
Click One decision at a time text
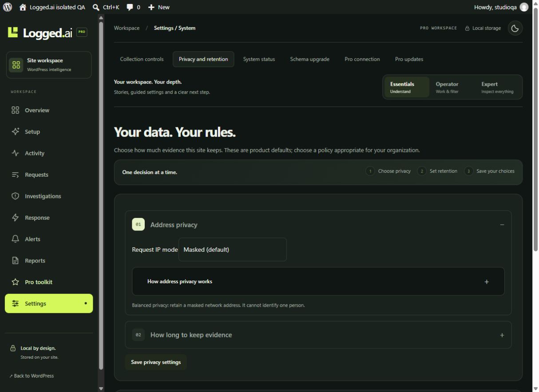point(150,172)
